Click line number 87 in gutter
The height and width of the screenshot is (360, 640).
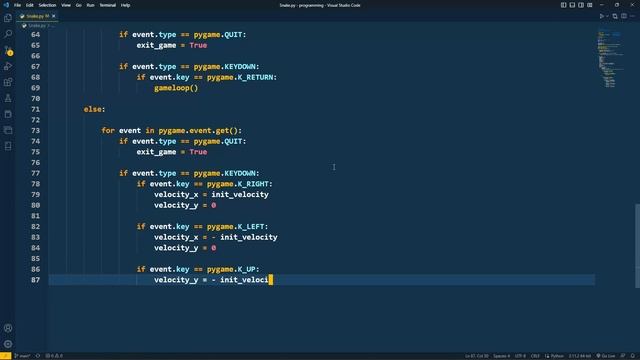(36, 280)
